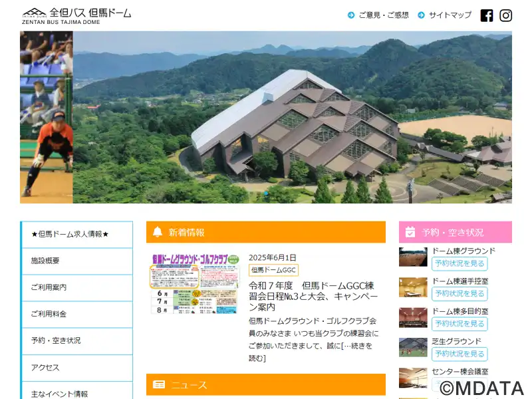Click the ドーム棟多目的室 facility name

[x=460, y=311]
